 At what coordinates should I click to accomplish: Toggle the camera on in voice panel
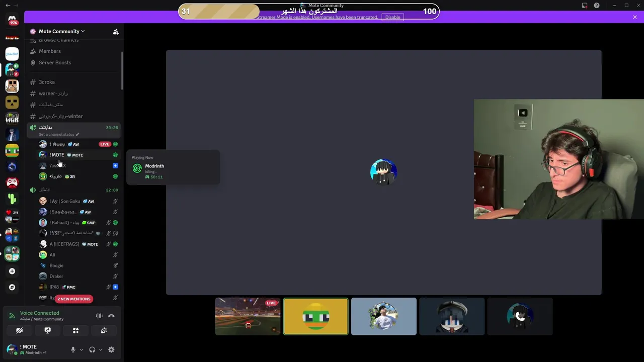[x=19, y=330]
